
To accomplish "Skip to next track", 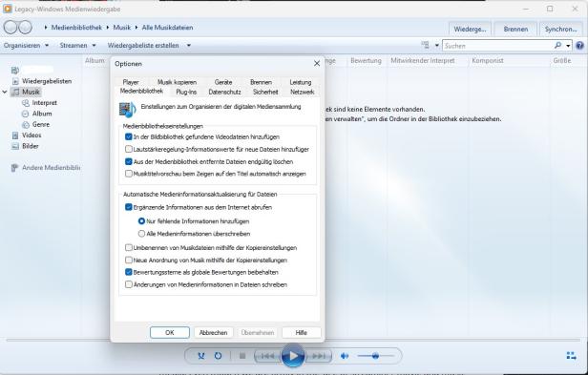I will 319,356.
